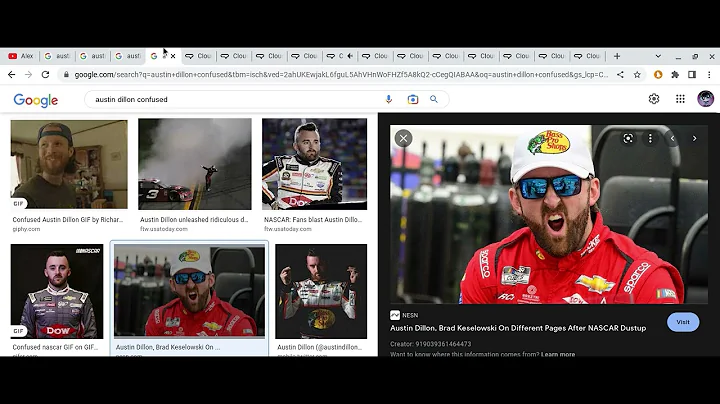View site info via lock icon
Image resolution: width=720 pixels, height=404 pixels.
[x=67, y=74]
